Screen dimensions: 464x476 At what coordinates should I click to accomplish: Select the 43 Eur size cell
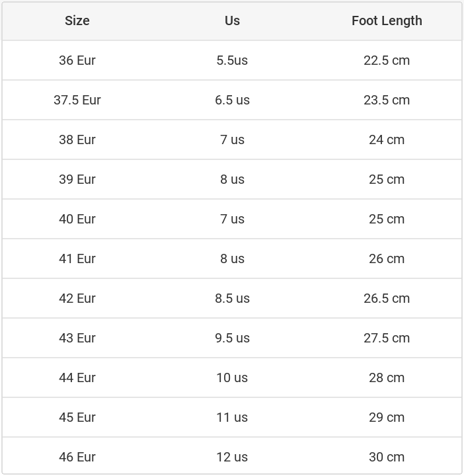[77, 338]
